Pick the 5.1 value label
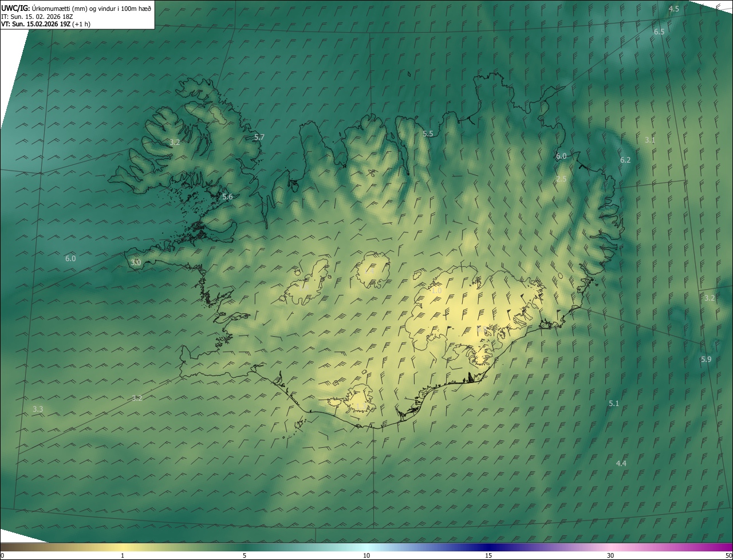 [x=614, y=403]
